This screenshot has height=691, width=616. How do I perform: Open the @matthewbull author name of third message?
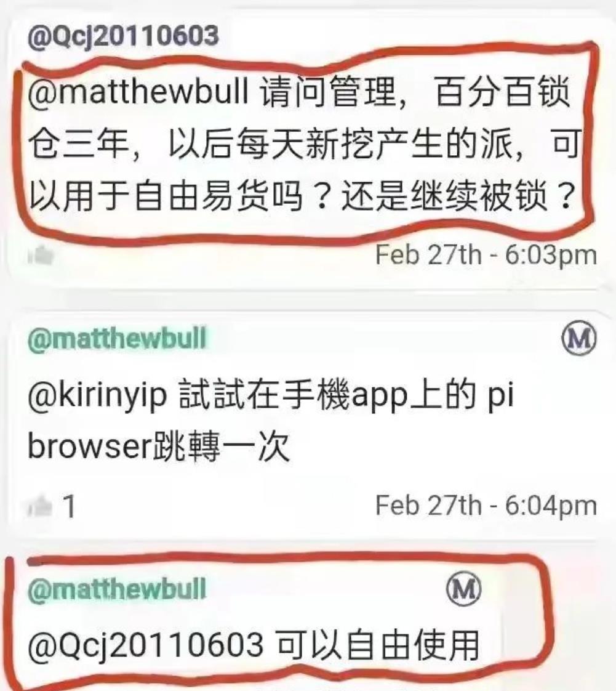tap(117, 589)
